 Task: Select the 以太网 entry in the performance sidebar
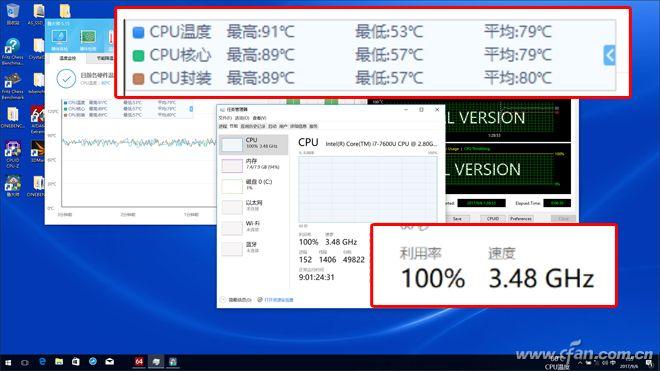[x=253, y=206]
